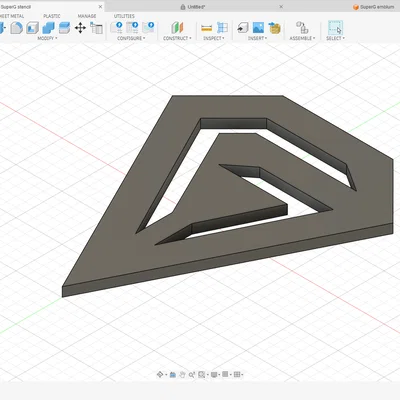
Task: Open Display Settings monitor icon
Action: click(214, 375)
